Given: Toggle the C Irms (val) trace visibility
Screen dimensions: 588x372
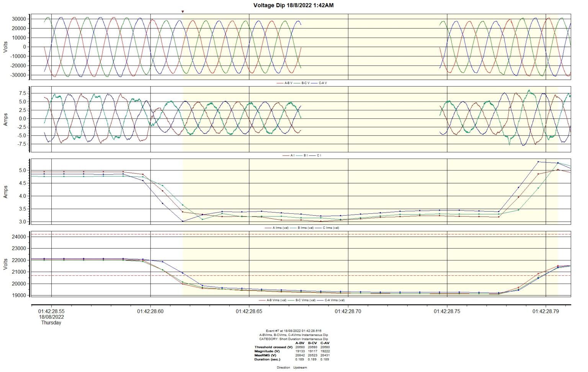Looking at the screenshot, I should point(318,228).
